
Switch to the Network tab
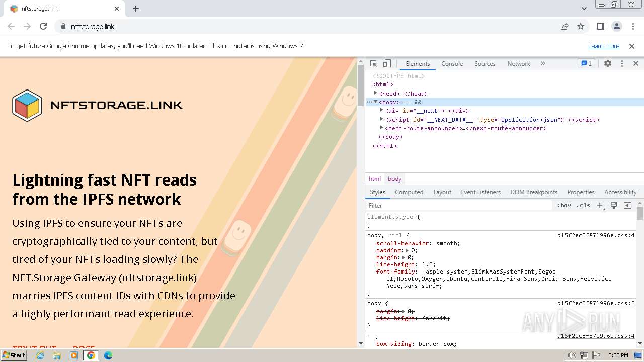click(519, 64)
